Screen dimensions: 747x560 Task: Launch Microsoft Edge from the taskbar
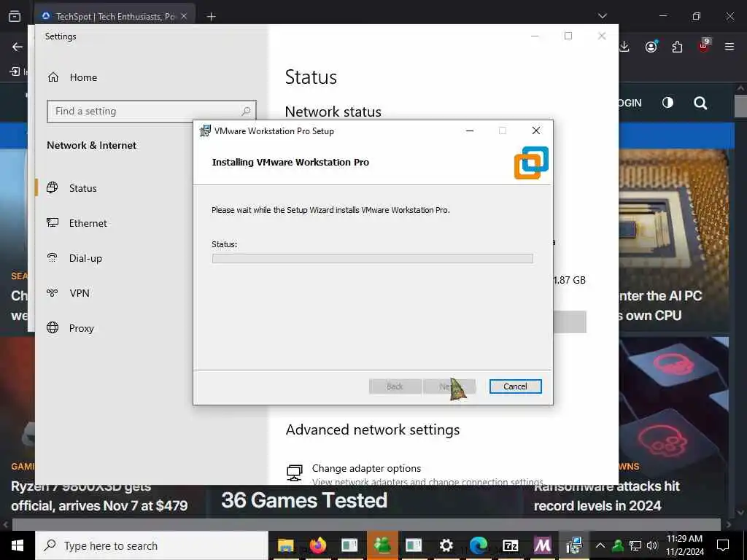[479, 545]
